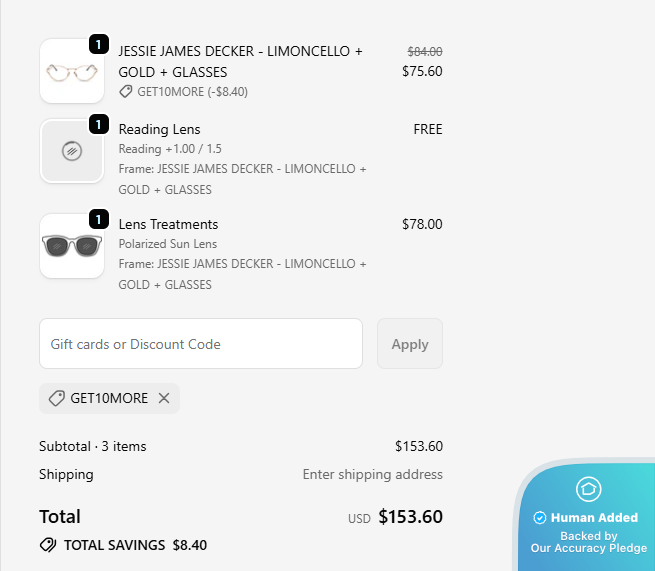This screenshot has height=571, width=655.
Task: Remove the GET10MORE discount code
Action: pos(164,398)
